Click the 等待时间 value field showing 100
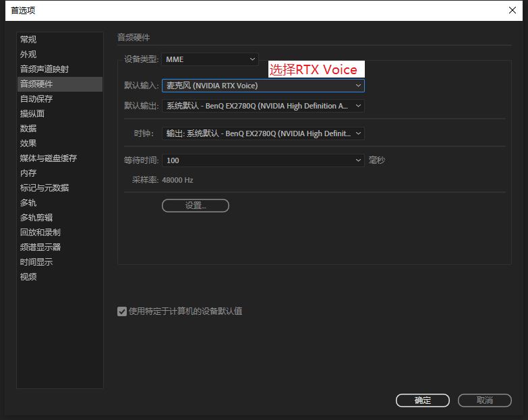Image resolution: width=528 pixels, height=420 pixels. [256, 160]
